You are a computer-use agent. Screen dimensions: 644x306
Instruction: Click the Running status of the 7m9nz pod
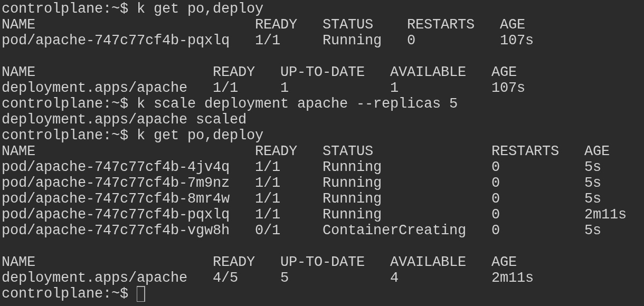click(x=352, y=183)
